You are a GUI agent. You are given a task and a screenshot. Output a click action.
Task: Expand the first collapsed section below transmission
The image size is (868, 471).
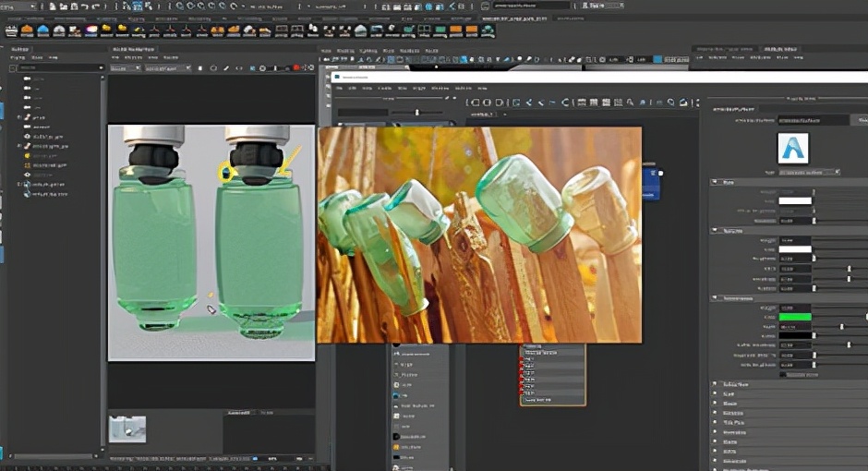pos(717,384)
